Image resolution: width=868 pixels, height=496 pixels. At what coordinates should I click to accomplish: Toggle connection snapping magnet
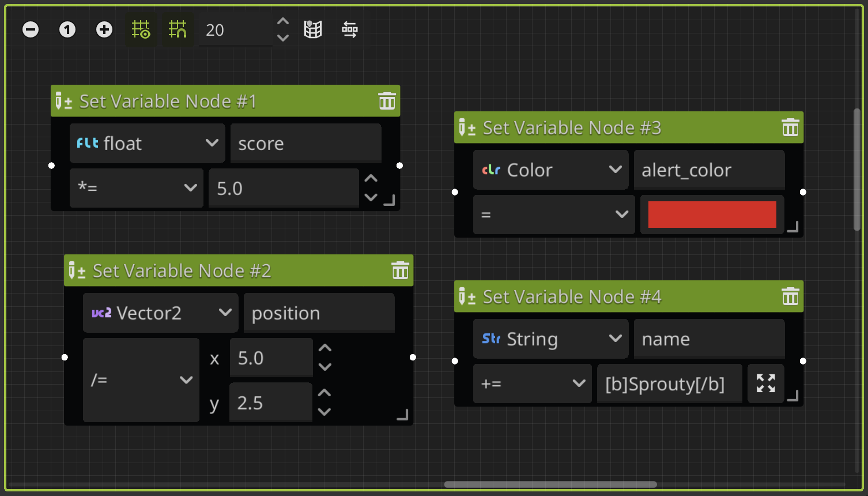178,29
